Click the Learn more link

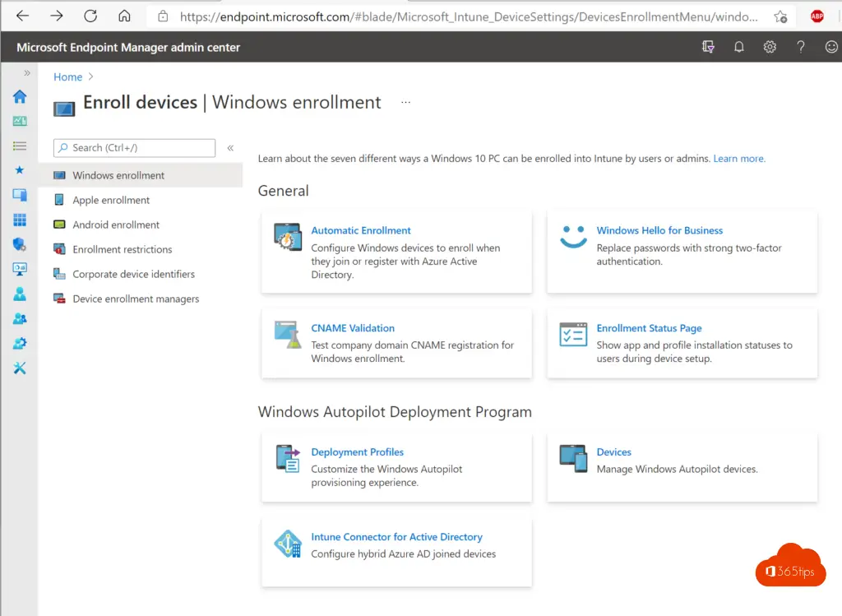739,159
